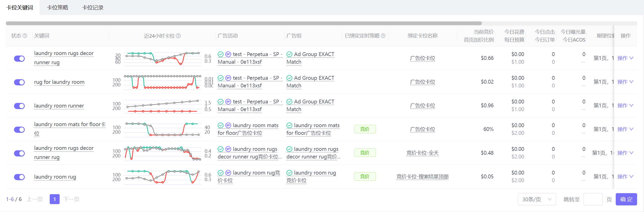Click SP badge icon for laundry room rug竞价卡位 campaign
This screenshot has height=212, width=644.
pyautogui.click(x=228, y=173)
